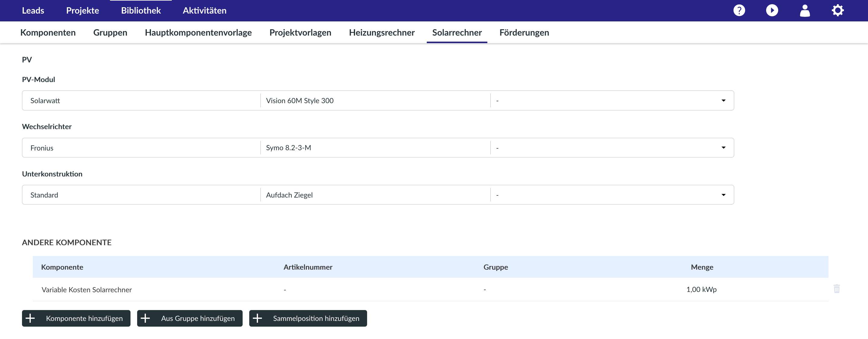Delete Variable Kosten Solarrechner via trash icon

pyautogui.click(x=836, y=289)
